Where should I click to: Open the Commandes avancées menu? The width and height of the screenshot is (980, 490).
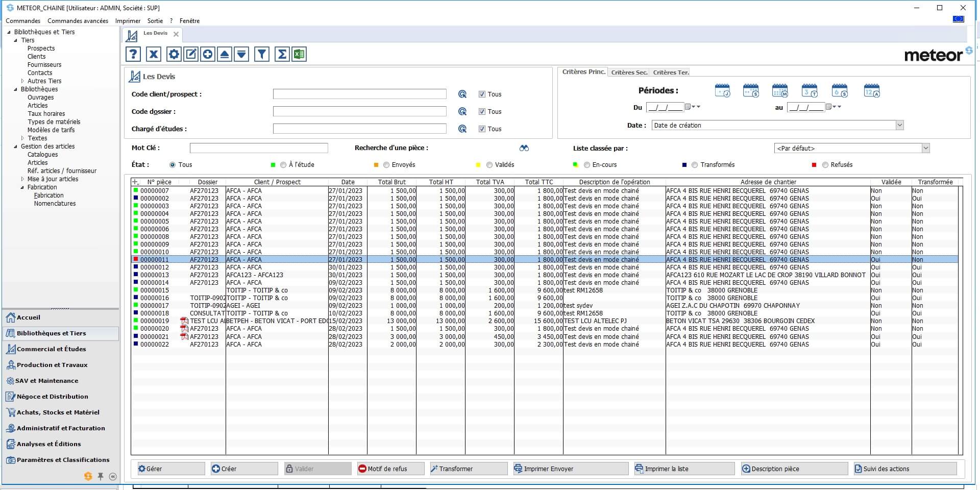[78, 21]
